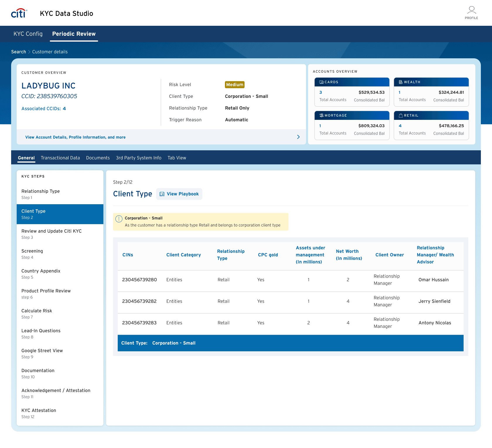
Task: Select Client Type step 2
Action: click(x=60, y=214)
